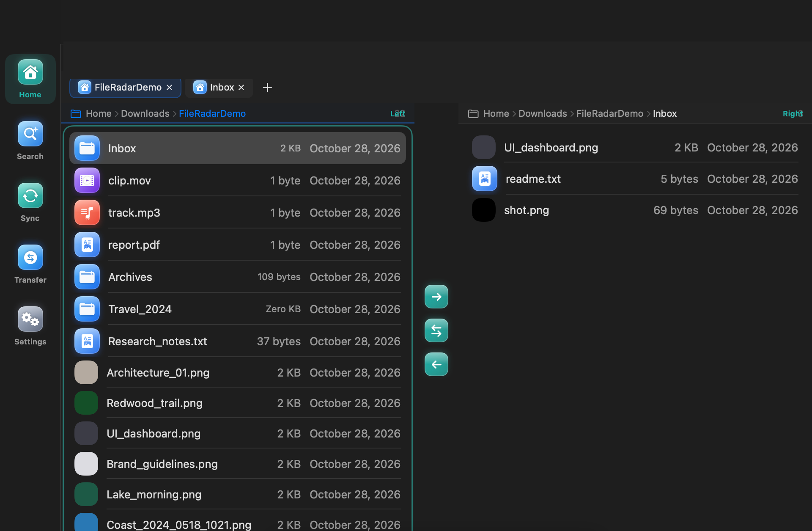Switch to the FileRadarDemo tab
The image size is (812, 531).
125,88
